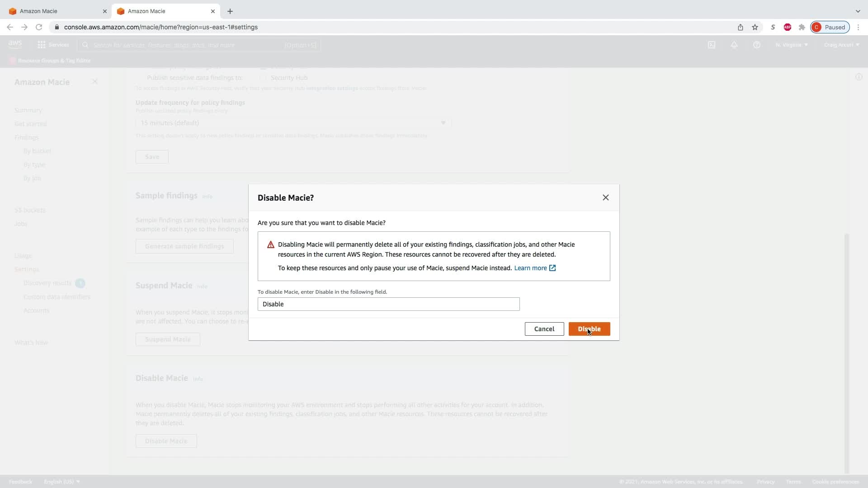Viewport: 868px width, 488px height.
Task: Open the AWS help question icon
Action: click(756, 45)
